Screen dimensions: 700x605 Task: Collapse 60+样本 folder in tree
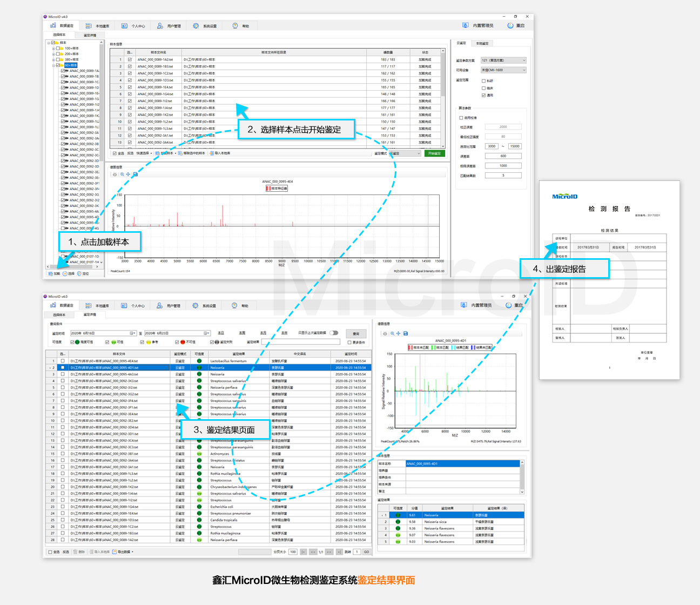click(53, 65)
